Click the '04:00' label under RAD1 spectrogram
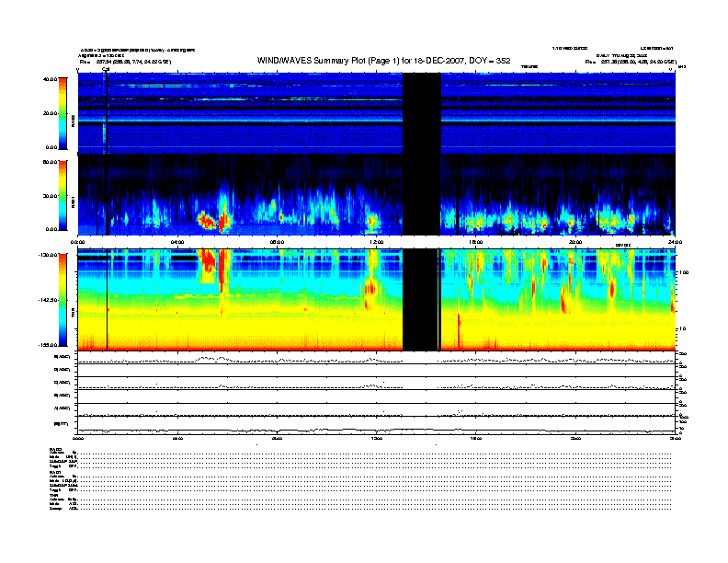This screenshot has width=728, height=563. click(177, 242)
